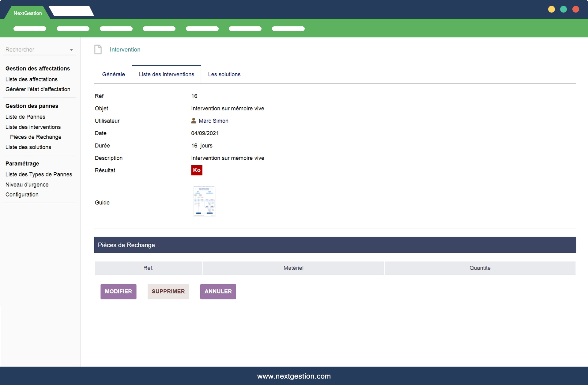Open the Marc Simon user link
Screen dimensions: 588x385
tap(213, 121)
